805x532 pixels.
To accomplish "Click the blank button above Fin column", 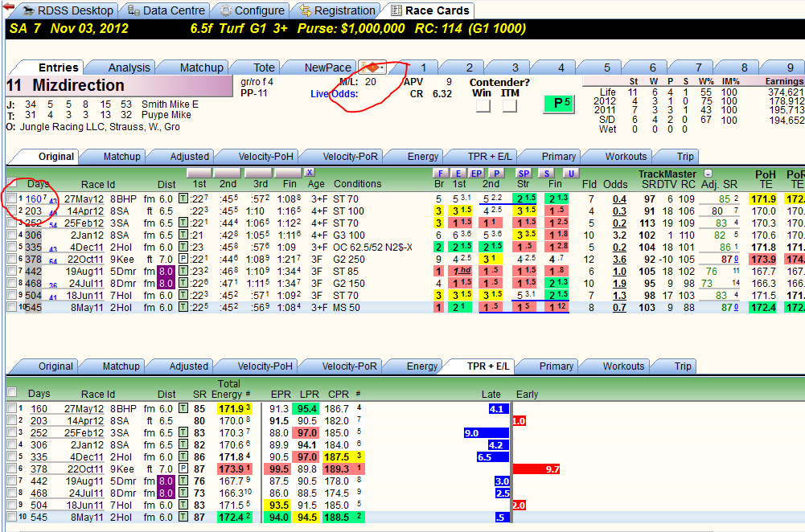I will coord(288,172).
